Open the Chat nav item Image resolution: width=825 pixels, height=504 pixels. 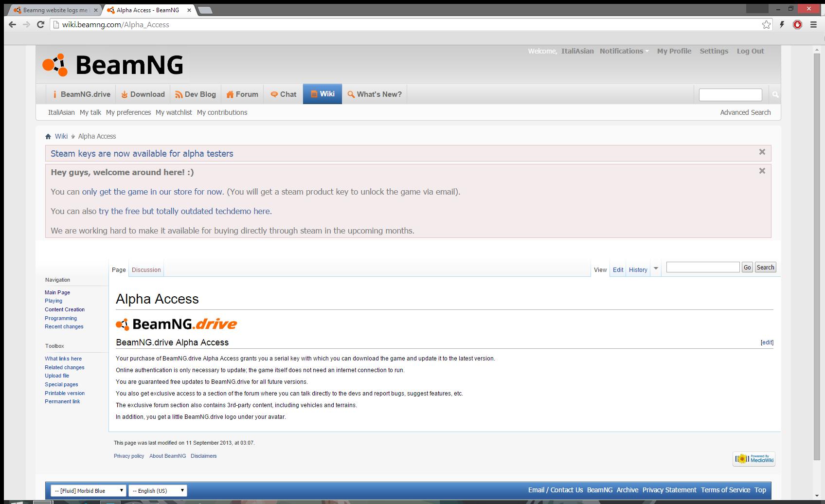click(283, 94)
